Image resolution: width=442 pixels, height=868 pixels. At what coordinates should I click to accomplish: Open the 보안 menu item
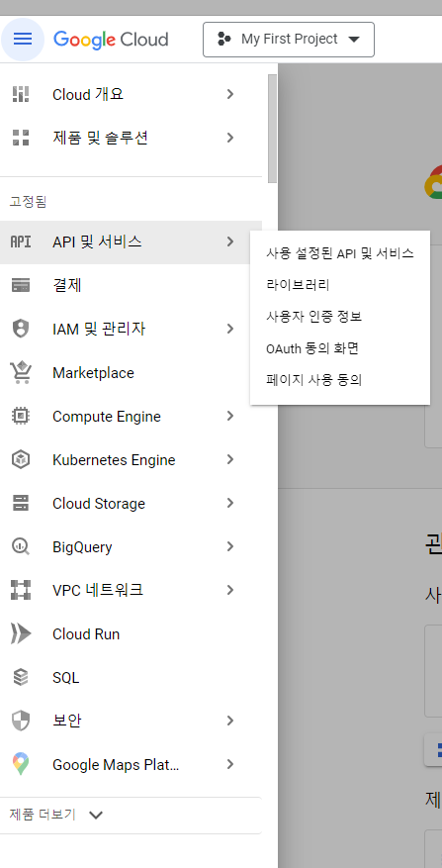131,721
